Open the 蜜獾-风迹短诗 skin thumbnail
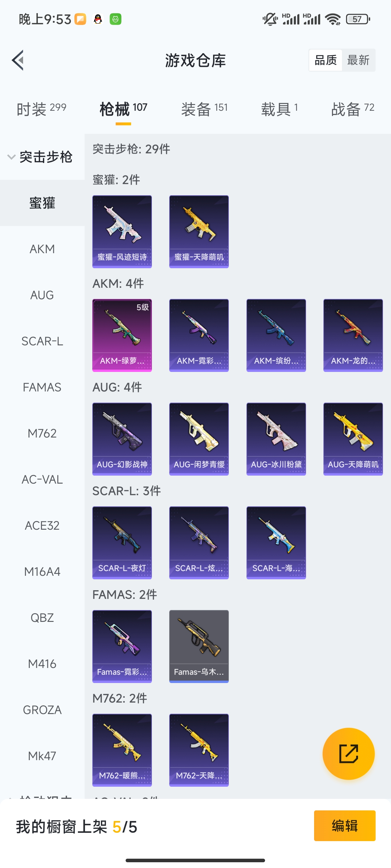This screenshot has width=391, height=868. pyautogui.click(x=122, y=231)
